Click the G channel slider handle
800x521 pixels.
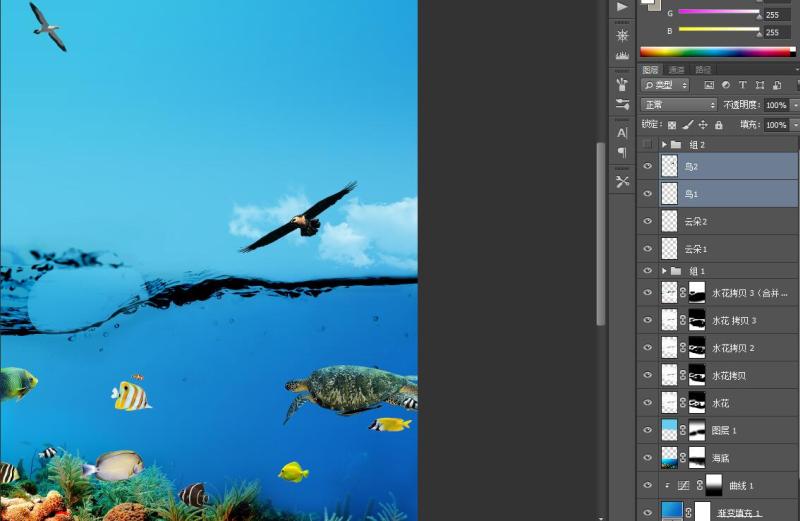coord(759,16)
